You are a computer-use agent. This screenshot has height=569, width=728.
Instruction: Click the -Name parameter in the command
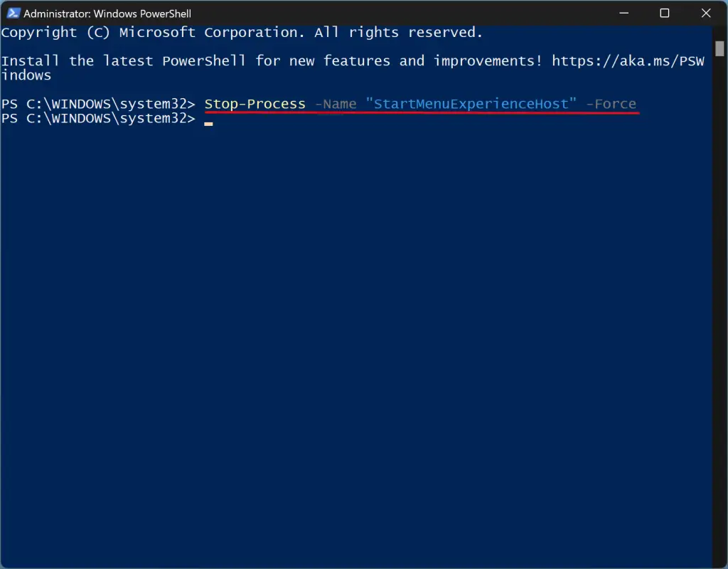[x=336, y=104]
